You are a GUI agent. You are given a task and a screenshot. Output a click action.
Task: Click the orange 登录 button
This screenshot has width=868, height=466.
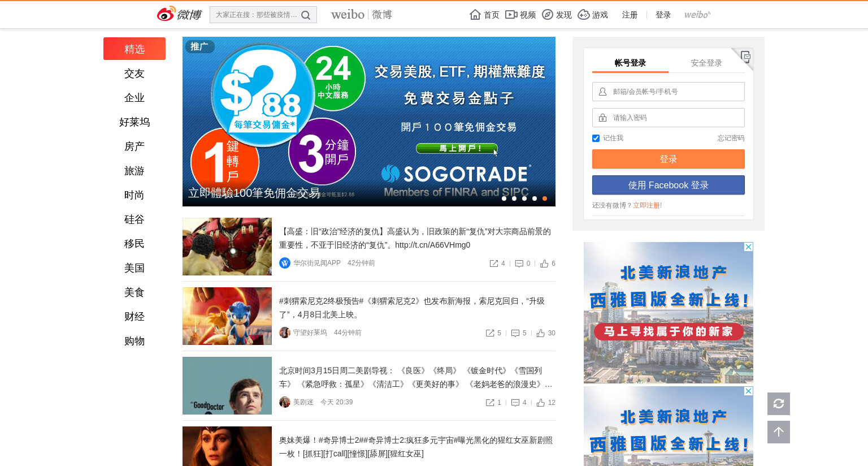pyautogui.click(x=669, y=159)
